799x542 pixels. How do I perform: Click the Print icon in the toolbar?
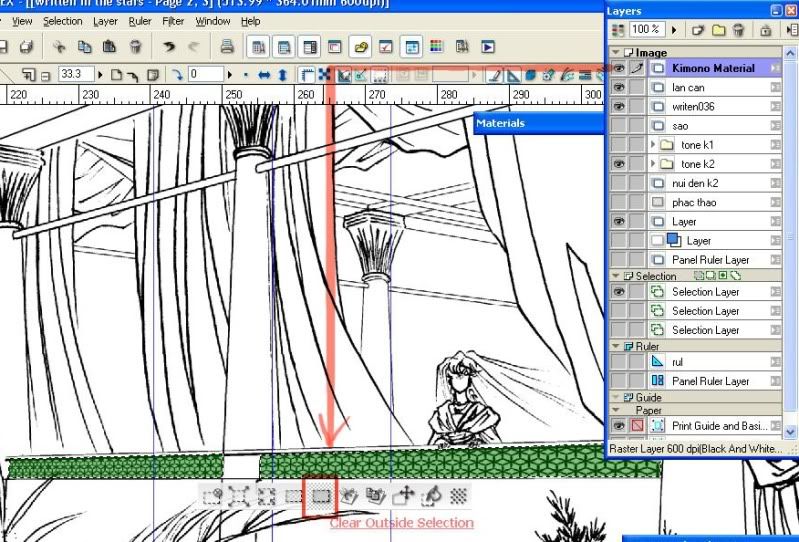227,47
